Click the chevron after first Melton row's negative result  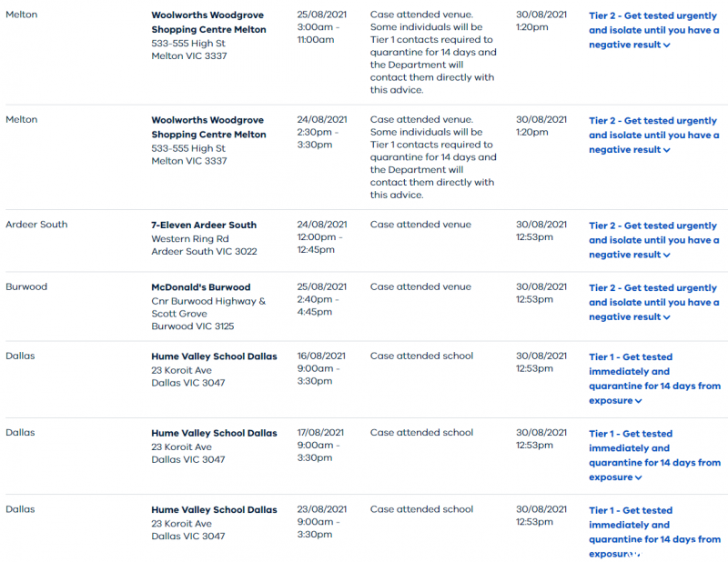point(667,45)
